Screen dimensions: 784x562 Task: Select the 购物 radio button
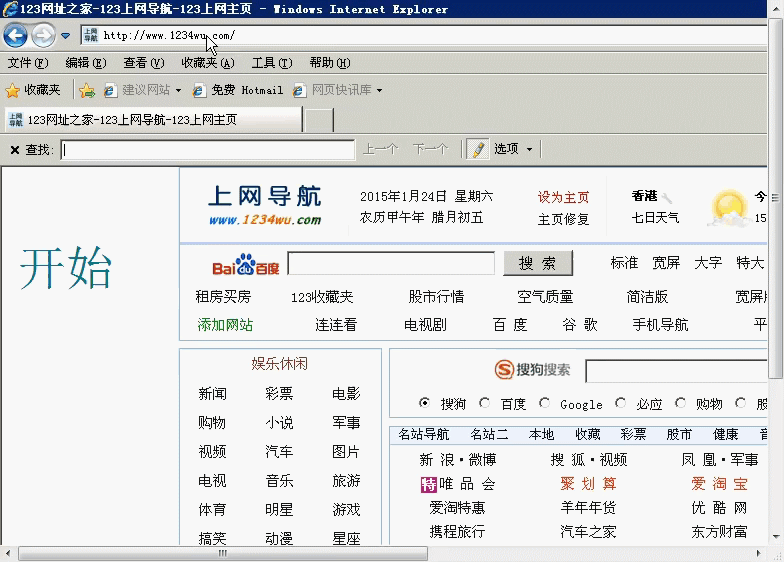click(680, 402)
